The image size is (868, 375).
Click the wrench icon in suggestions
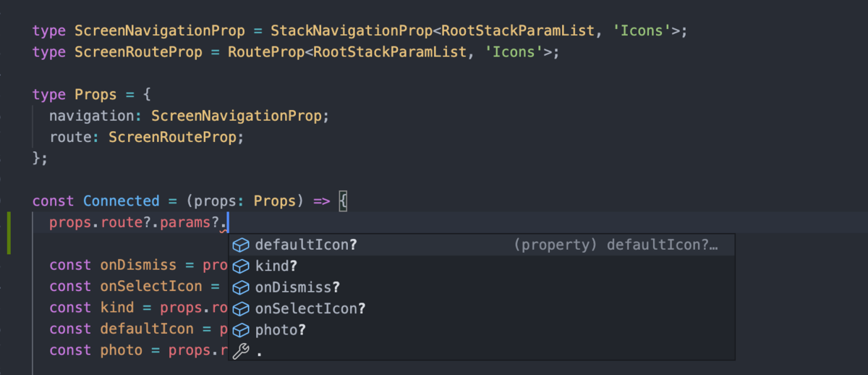(241, 351)
